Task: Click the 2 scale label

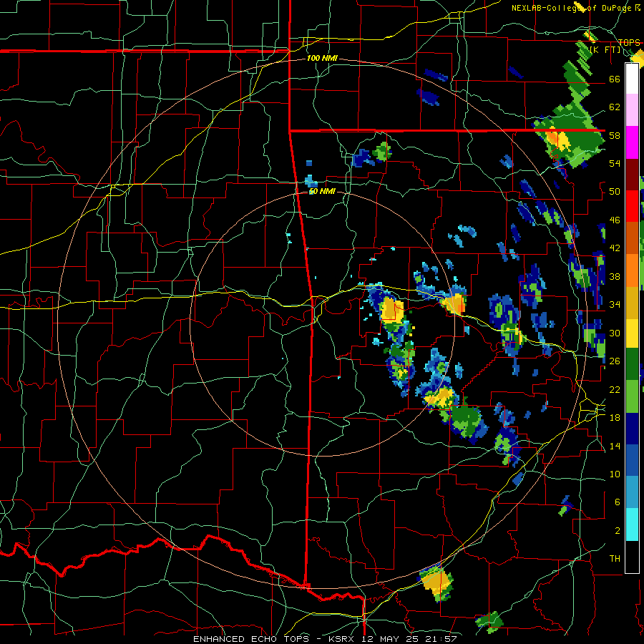Action: pos(618,530)
